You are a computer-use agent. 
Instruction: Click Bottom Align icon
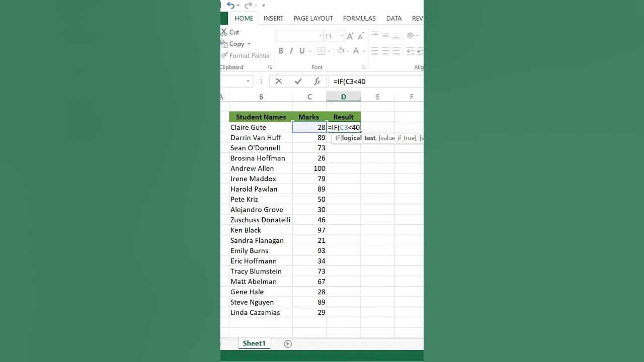pos(396,36)
